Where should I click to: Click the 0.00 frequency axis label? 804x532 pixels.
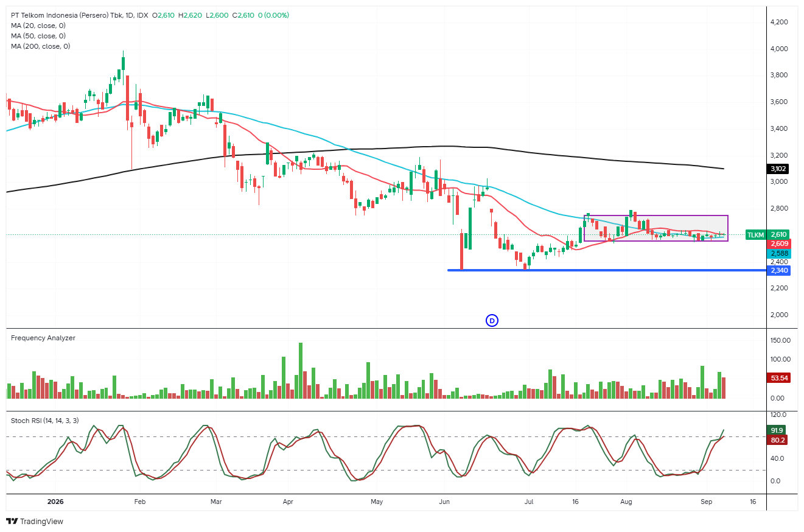[778, 398]
